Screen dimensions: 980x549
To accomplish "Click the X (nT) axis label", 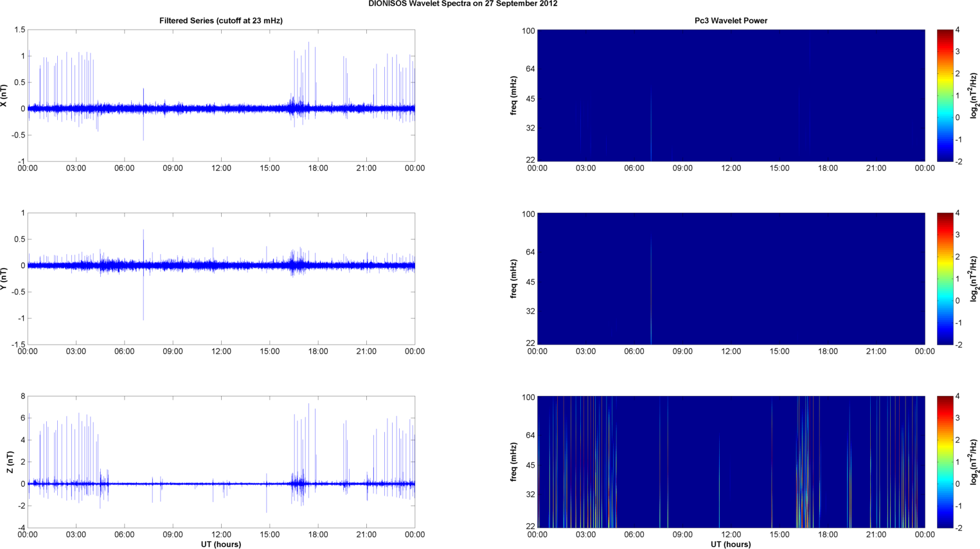I will (x=4, y=96).
